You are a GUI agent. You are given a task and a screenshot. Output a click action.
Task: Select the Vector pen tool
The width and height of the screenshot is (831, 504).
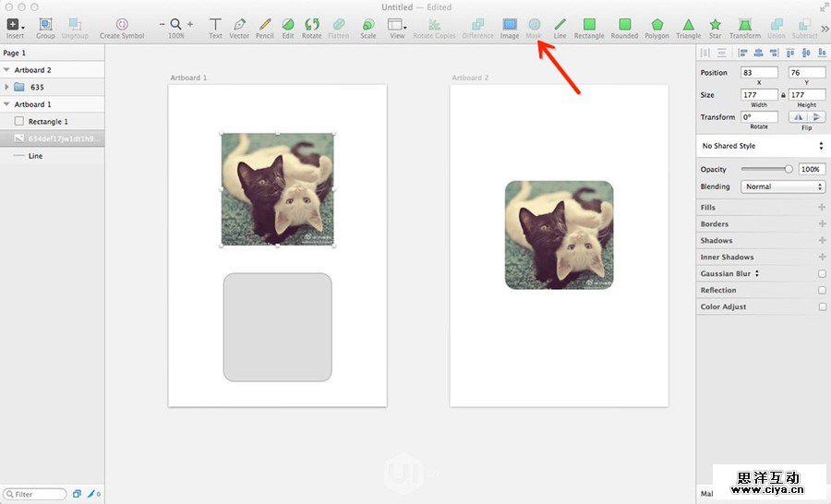point(239,25)
